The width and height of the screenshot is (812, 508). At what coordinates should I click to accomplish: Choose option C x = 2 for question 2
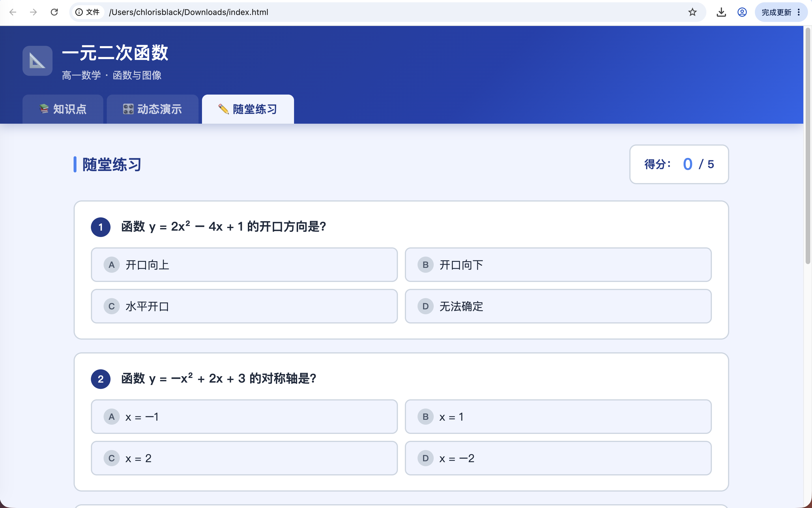point(244,458)
